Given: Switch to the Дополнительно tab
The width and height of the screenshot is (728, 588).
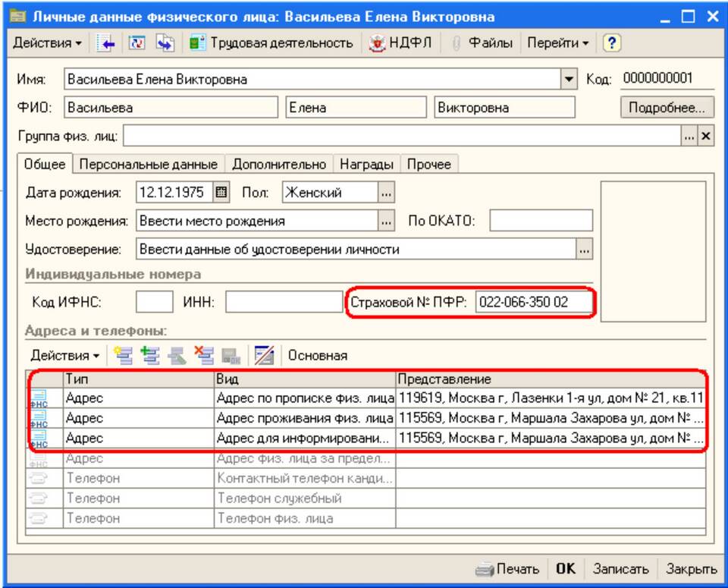Looking at the screenshot, I should tap(279, 165).
